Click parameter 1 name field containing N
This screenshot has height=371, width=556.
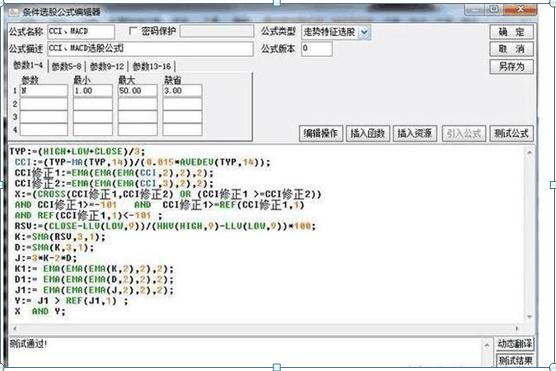coord(44,91)
